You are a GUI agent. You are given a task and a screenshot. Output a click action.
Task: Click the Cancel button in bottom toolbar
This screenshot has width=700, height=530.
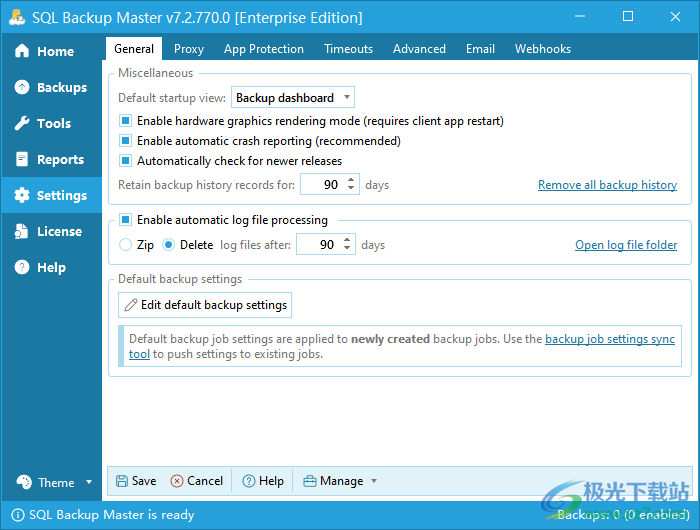197,481
